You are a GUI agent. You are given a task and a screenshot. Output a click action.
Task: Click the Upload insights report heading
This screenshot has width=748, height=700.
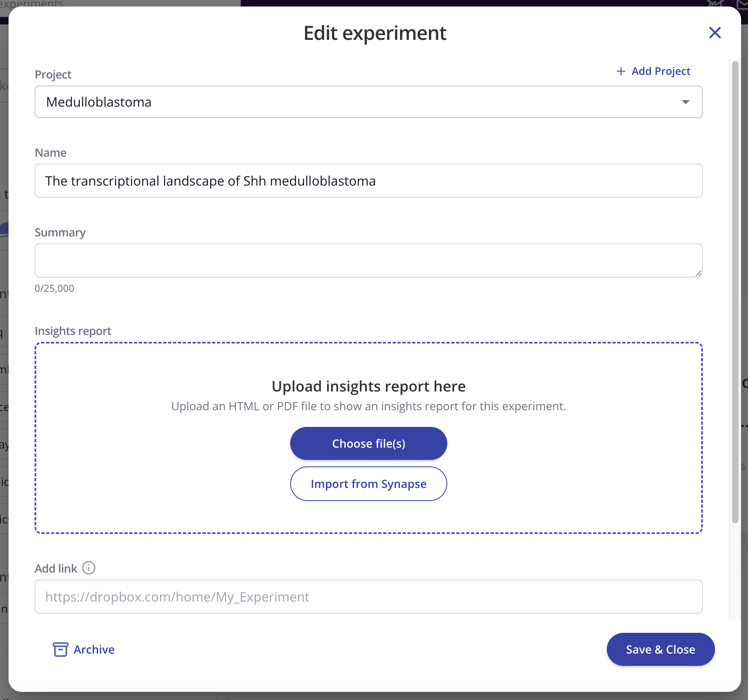pos(368,386)
